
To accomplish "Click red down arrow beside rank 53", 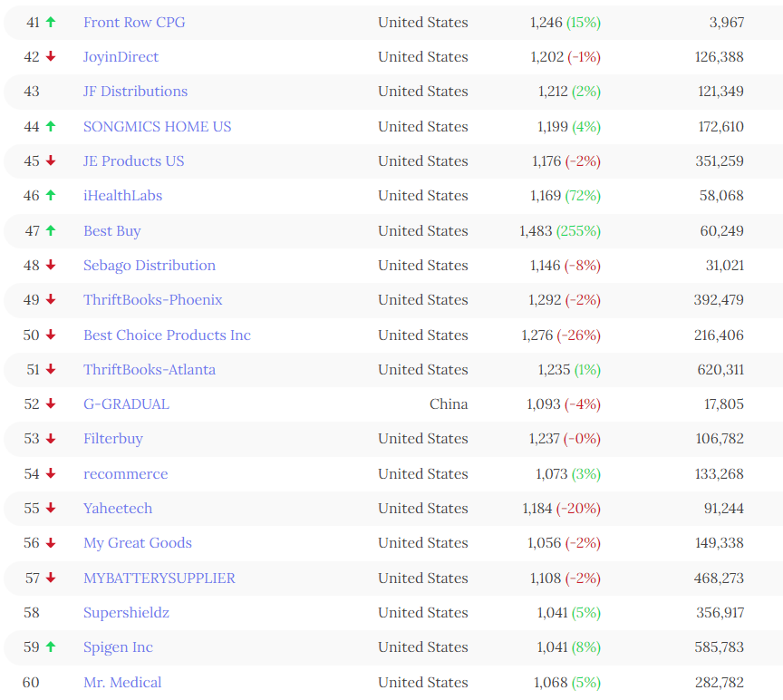I will point(51,439).
